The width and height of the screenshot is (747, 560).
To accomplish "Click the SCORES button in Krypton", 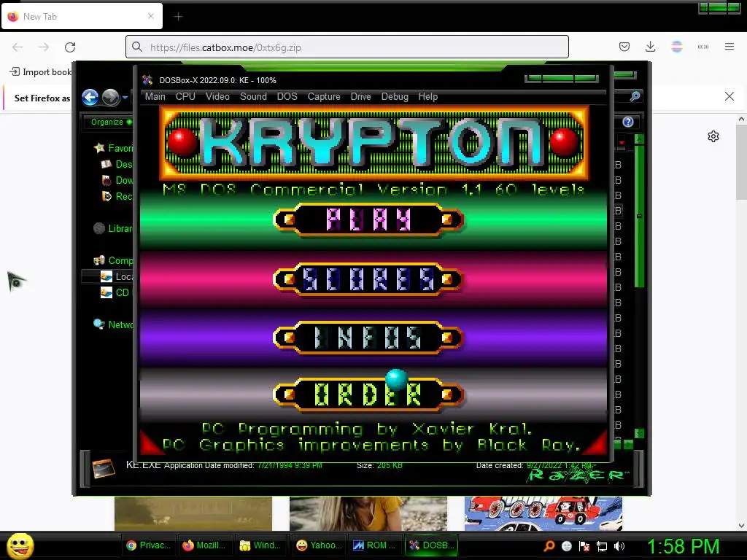I will [x=368, y=279].
